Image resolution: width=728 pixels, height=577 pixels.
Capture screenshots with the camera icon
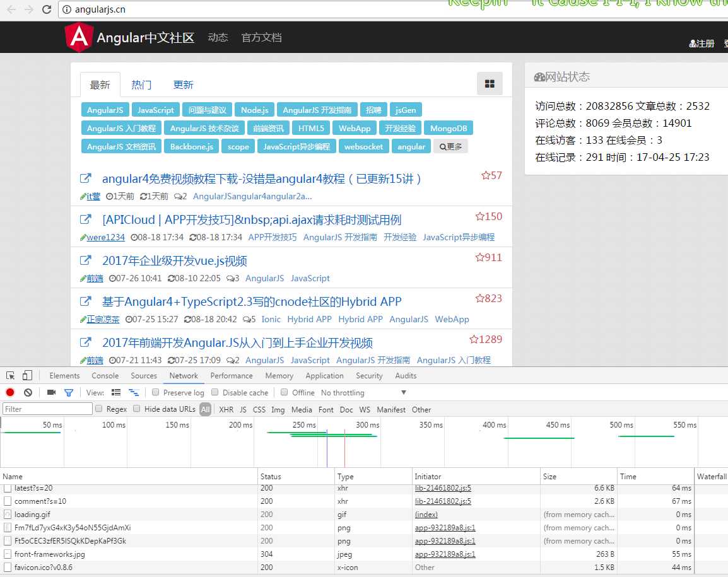pos(52,392)
